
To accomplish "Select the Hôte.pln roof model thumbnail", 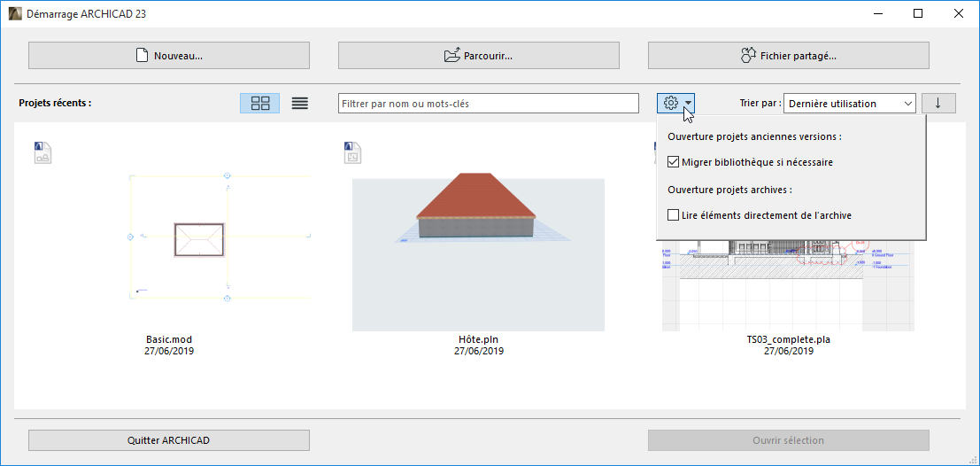I will click(479, 254).
